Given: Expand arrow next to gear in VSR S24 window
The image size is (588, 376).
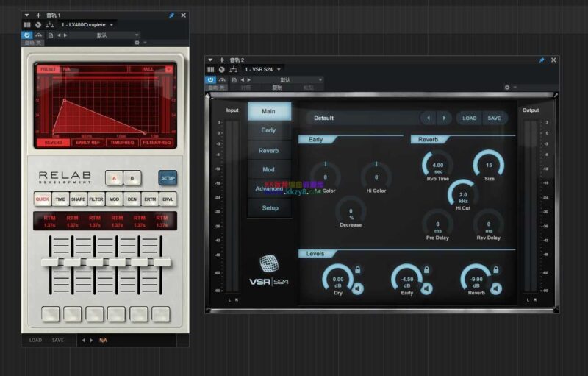Looking at the screenshot, I should 515,87.
